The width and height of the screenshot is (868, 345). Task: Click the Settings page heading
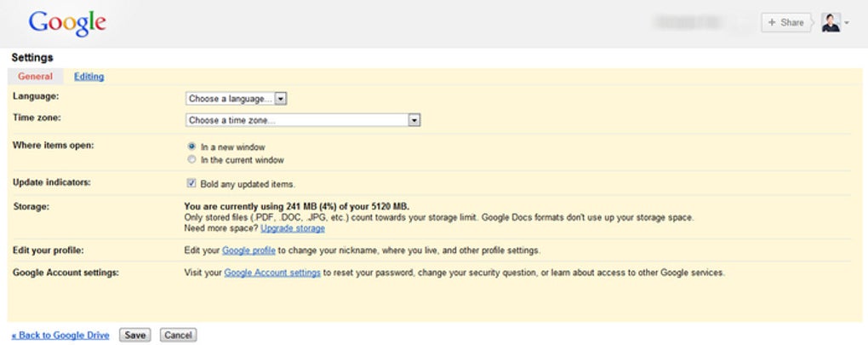point(32,58)
